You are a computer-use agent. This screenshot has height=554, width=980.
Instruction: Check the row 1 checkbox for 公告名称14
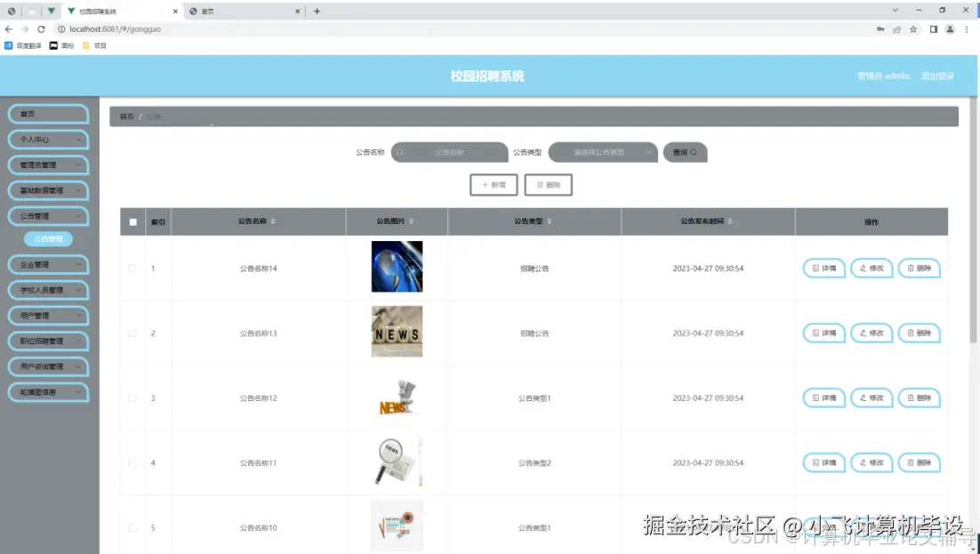coord(132,269)
